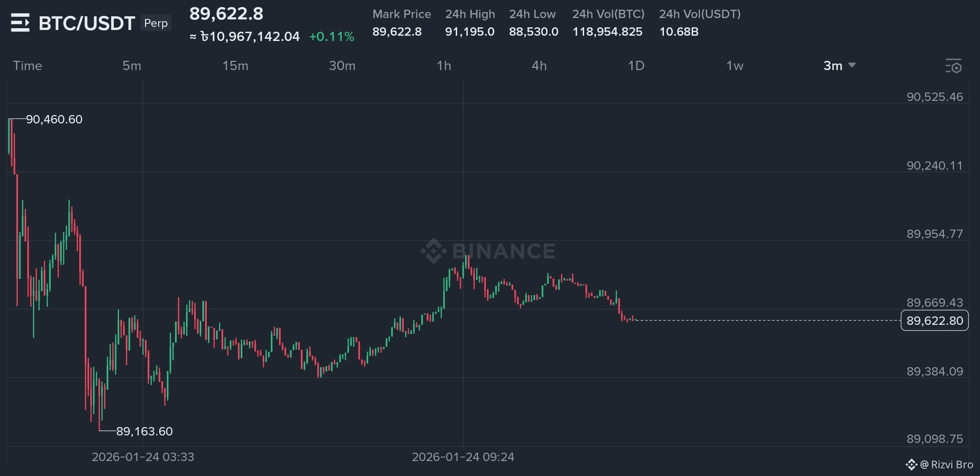Choose the 1D chart interval
The height and width of the screenshot is (476, 980).
click(636, 66)
